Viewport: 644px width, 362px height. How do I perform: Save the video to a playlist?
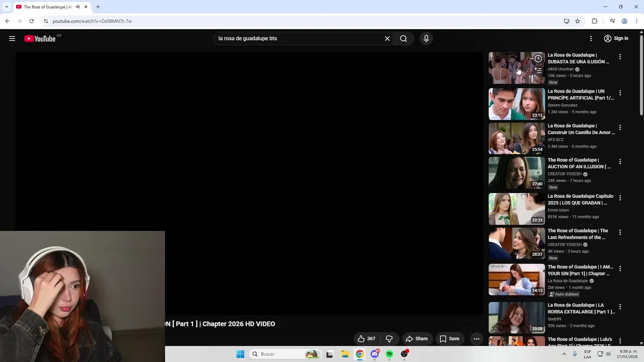click(449, 339)
